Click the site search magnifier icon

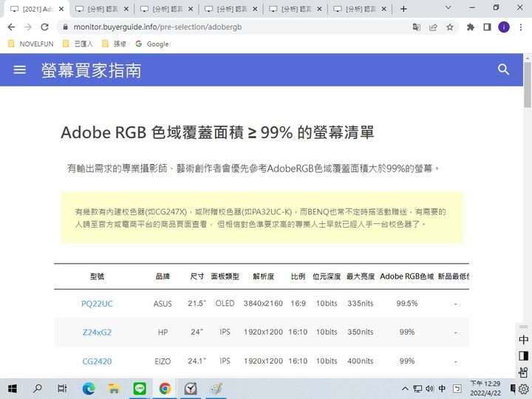503,69
